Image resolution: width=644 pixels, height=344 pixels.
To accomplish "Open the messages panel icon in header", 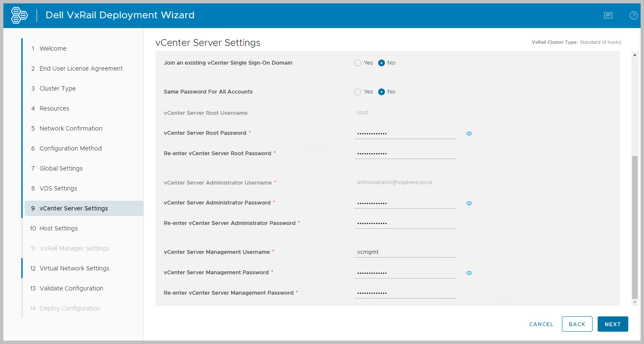I will (x=608, y=15).
